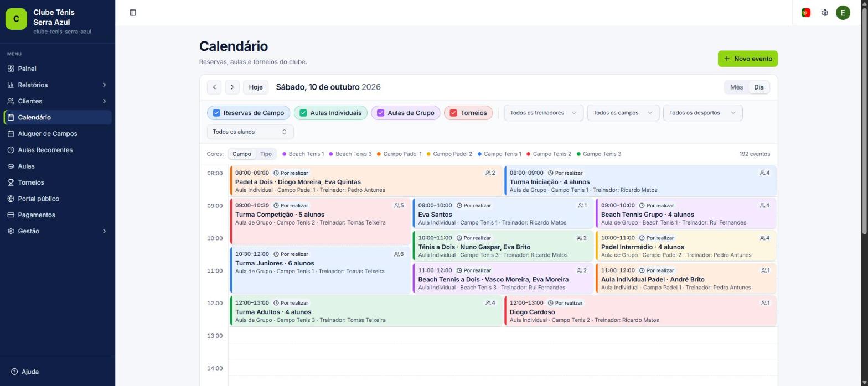Switch color mode to Tipo
868x386 pixels.
click(266, 154)
